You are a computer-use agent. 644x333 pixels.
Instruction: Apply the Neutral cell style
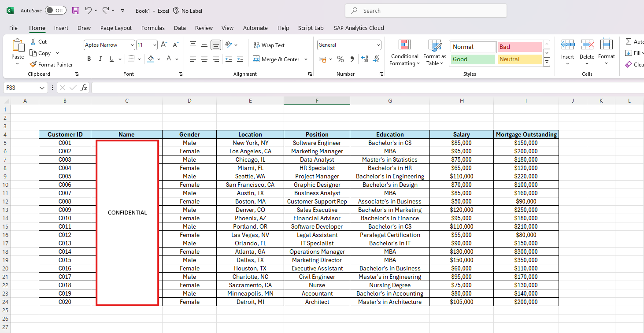coord(520,59)
